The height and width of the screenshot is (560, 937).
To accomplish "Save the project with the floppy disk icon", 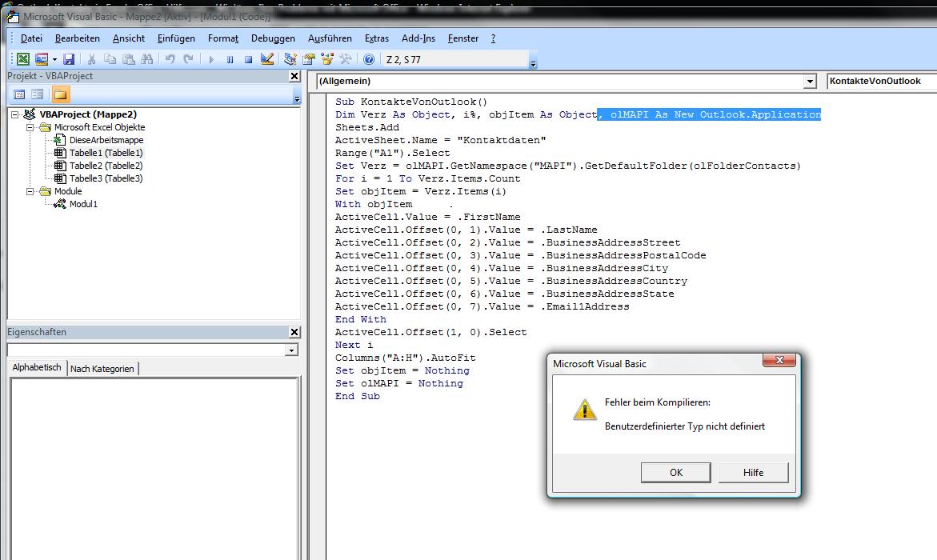I will 69,59.
